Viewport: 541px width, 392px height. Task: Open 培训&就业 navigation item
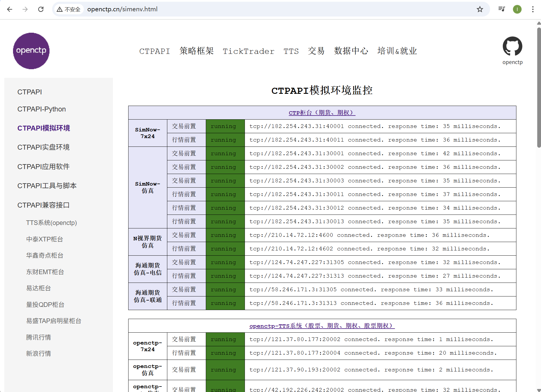pyautogui.click(x=397, y=51)
